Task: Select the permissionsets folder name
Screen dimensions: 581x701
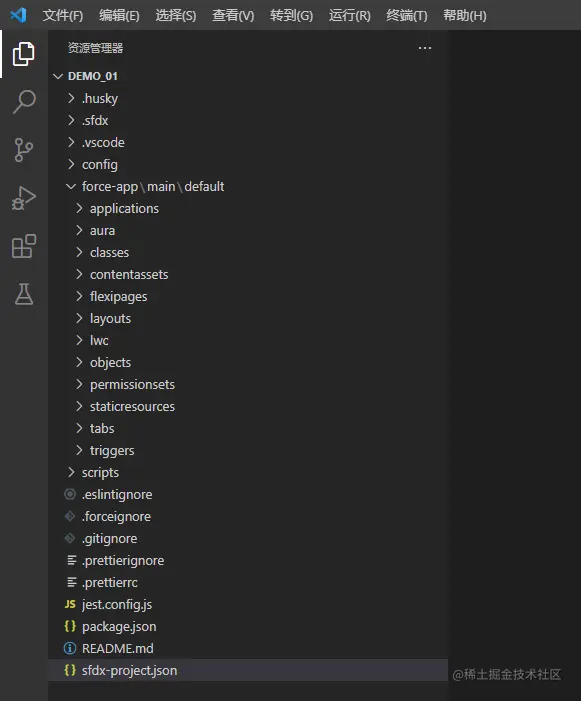Action: pos(132,384)
